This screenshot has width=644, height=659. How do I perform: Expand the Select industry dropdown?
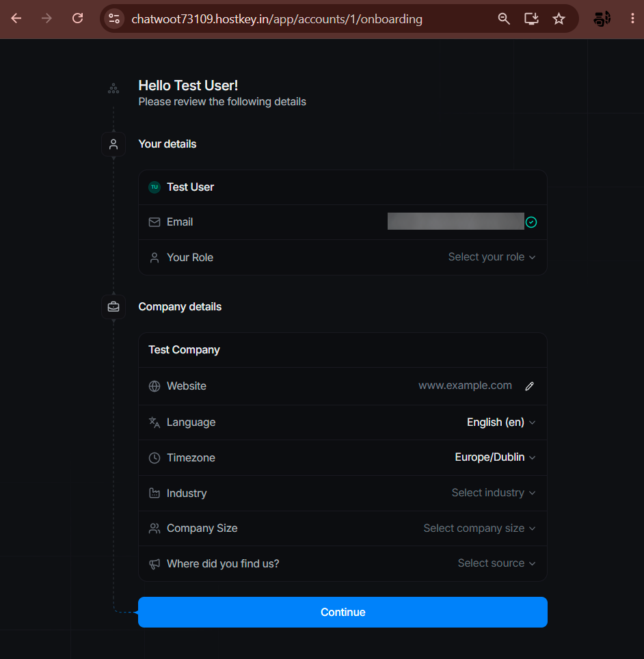click(x=494, y=493)
